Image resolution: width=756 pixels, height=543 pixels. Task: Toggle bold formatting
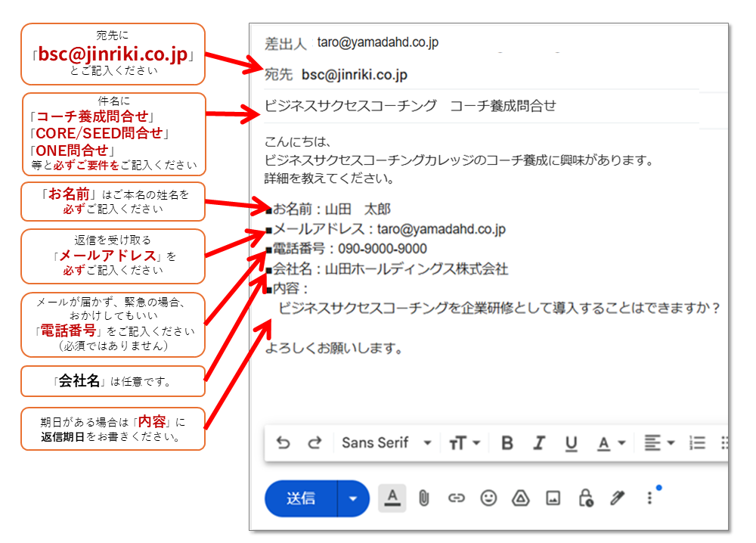[507, 442]
